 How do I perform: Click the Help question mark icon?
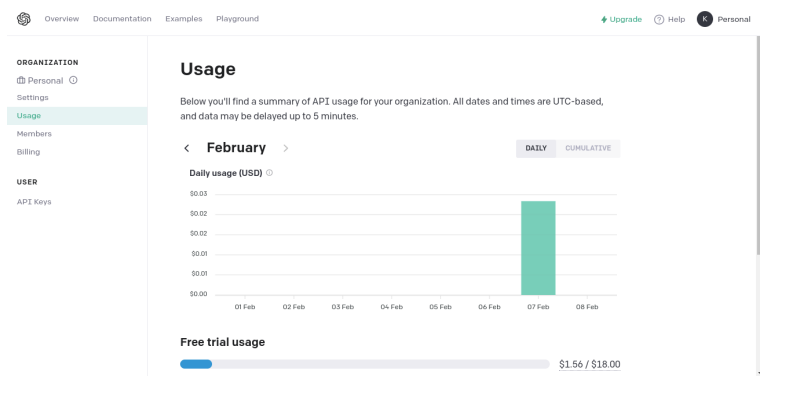coord(659,19)
